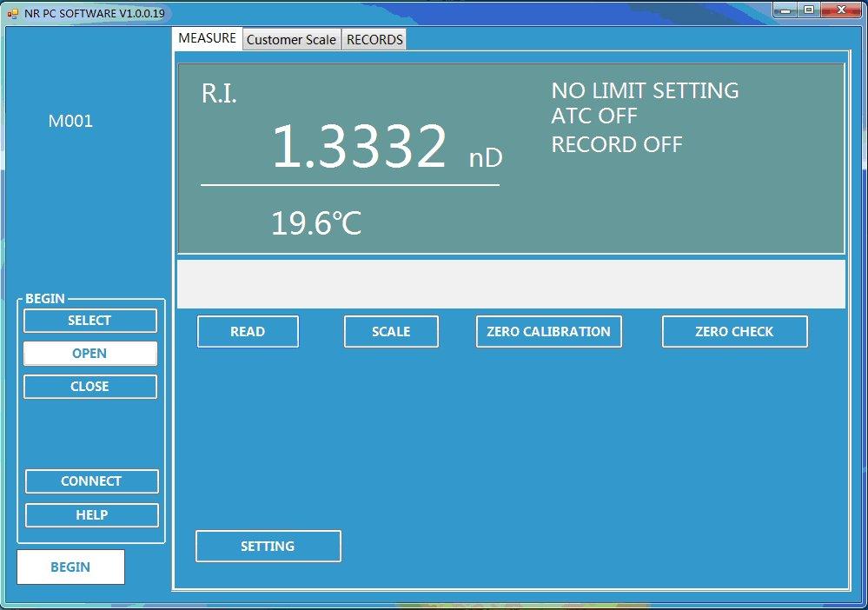Image resolution: width=868 pixels, height=610 pixels.
Task: Click the SCALE button
Action: [391, 331]
